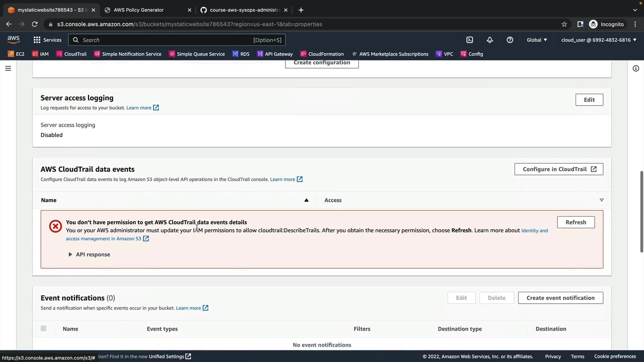644x362 pixels.
Task: Select all event notifications checkbox
Action: [x=44, y=328]
